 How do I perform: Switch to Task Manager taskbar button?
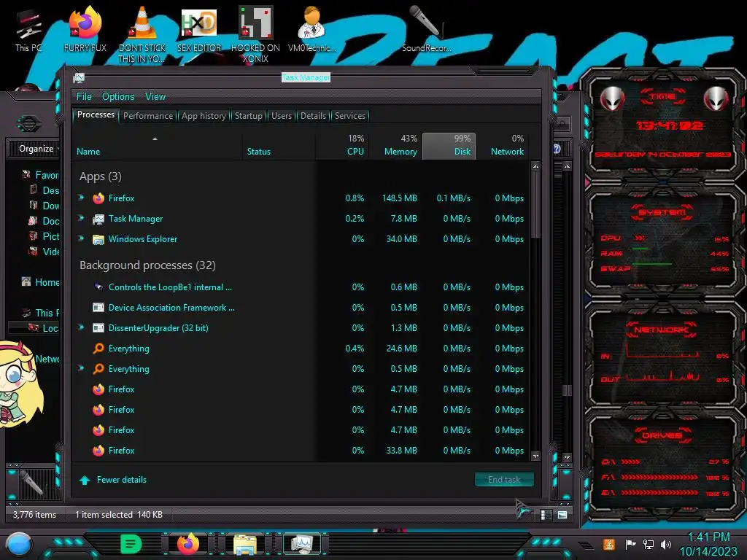[302, 544]
